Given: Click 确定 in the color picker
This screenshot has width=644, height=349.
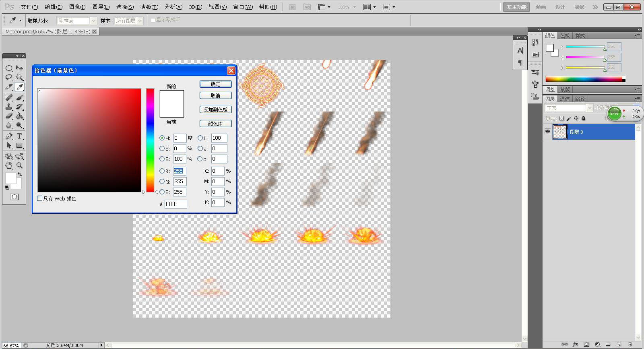Looking at the screenshot, I should point(216,84).
